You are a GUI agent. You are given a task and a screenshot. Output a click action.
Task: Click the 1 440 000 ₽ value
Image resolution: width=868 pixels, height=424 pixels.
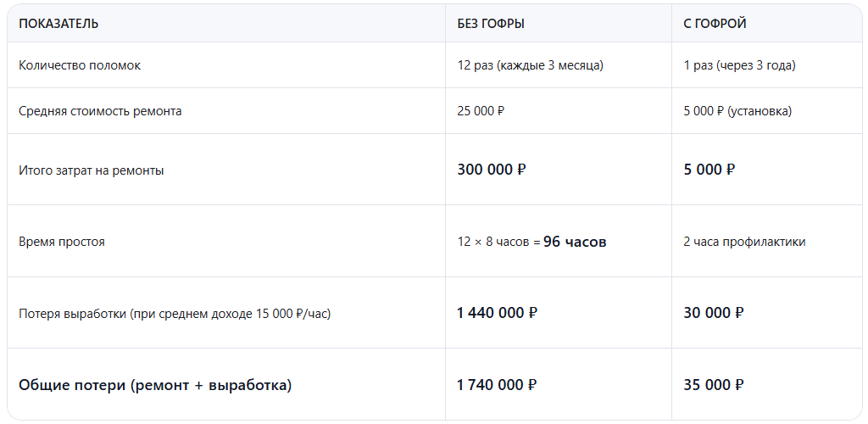pyautogui.click(x=497, y=313)
